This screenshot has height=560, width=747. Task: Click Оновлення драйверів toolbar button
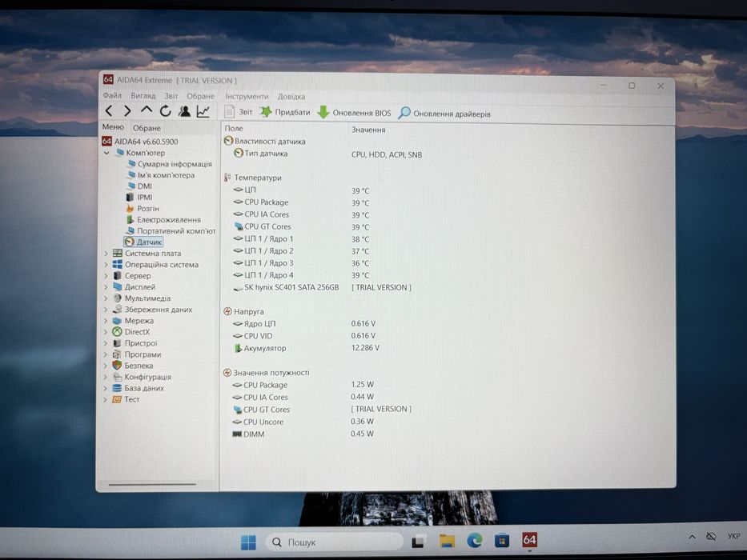click(x=444, y=114)
